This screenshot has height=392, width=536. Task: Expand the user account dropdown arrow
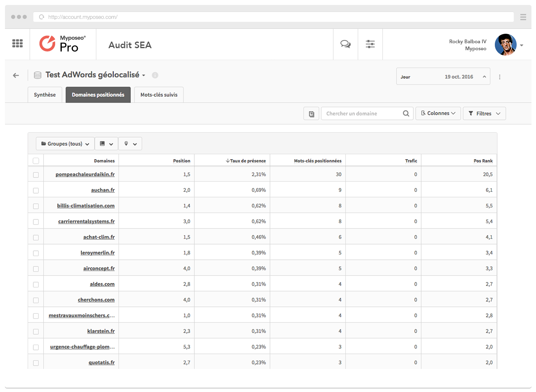pos(522,45)
